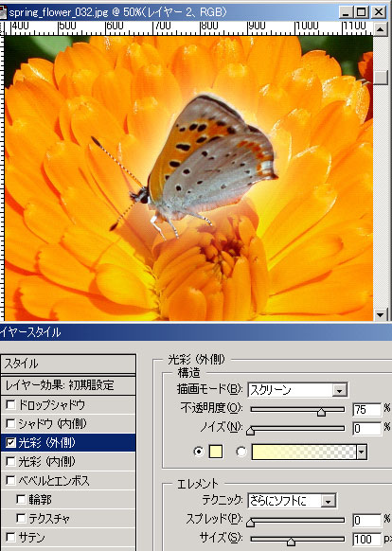The height and width of the screenshot is (551, 392).
Task: Click the サイズ value field
Action: point(366,539)
